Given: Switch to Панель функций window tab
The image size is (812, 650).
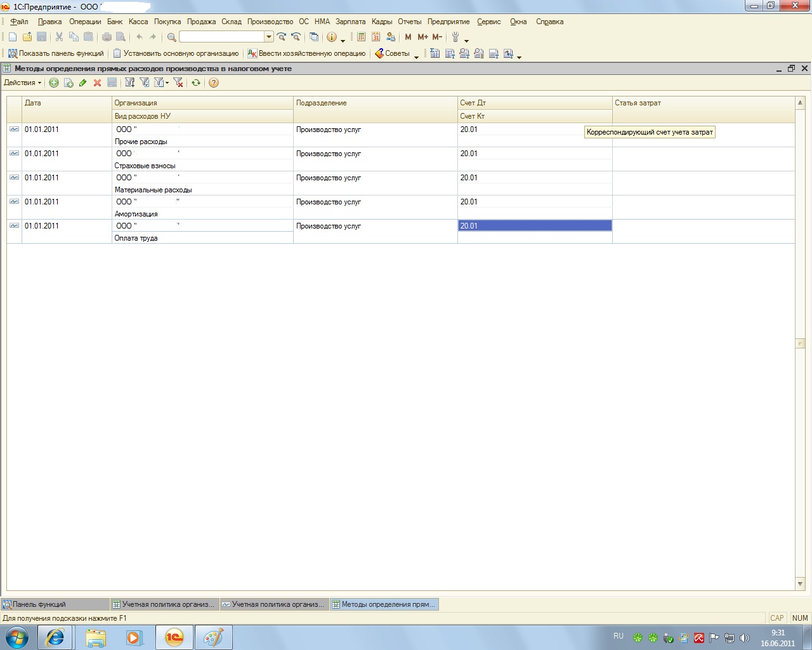Looking at the screenshot, I should click(x=55, y=604).
